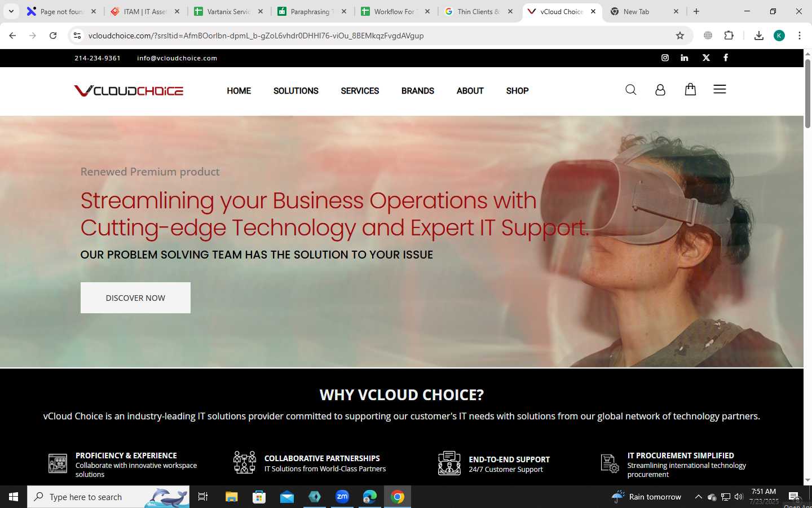Switch to the Thin Clients browser tab

click(479, 11)
